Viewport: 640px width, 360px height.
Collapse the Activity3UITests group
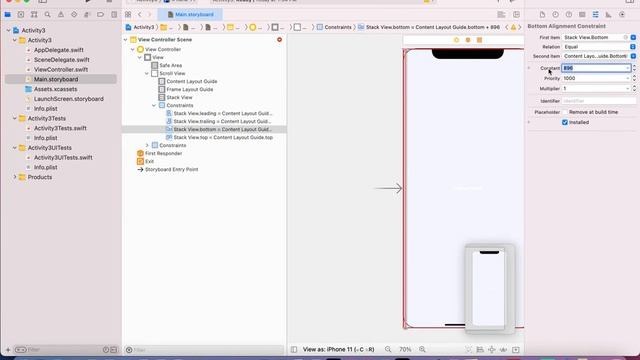[15, 148]
